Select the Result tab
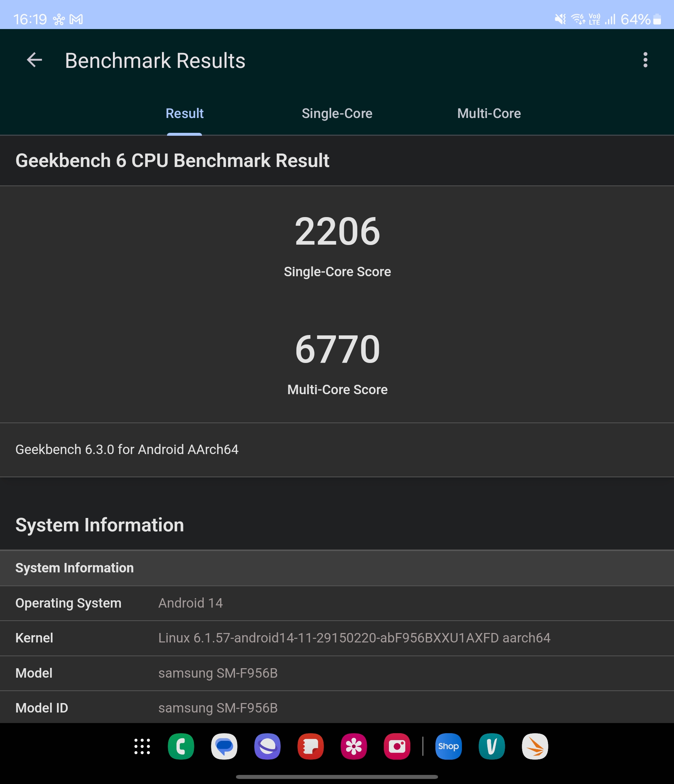The width and height of the screenshot is (674, 784). coord(184,114)
